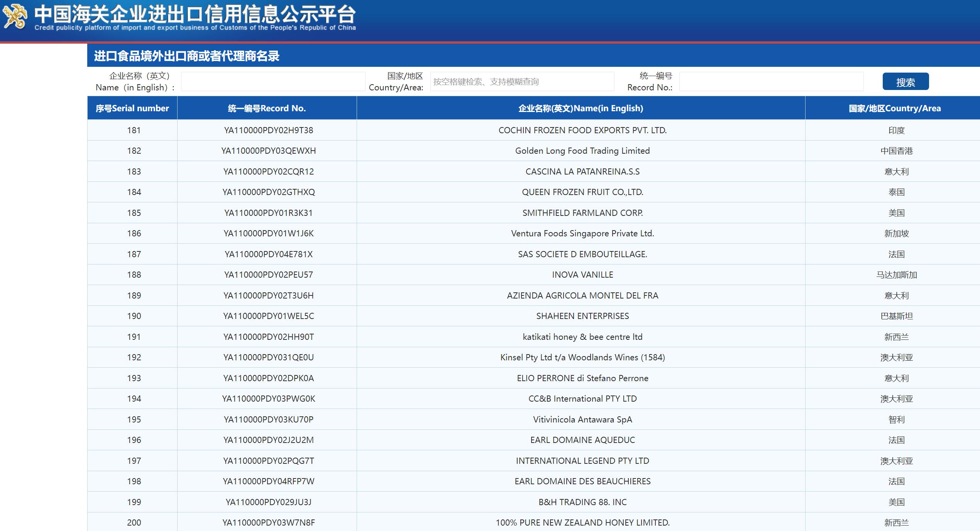This screenshot has width=980, height=531.
Task: Select record YA110000PDY03QEWXH
Action: 269,151
